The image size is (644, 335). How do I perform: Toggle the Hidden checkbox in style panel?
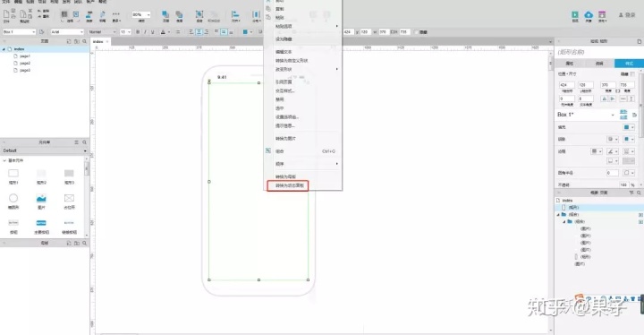(632, 74)
